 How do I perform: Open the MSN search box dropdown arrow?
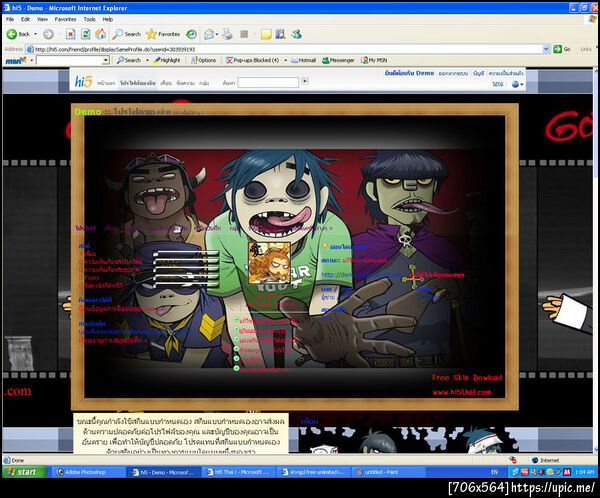tap(106, 60)
